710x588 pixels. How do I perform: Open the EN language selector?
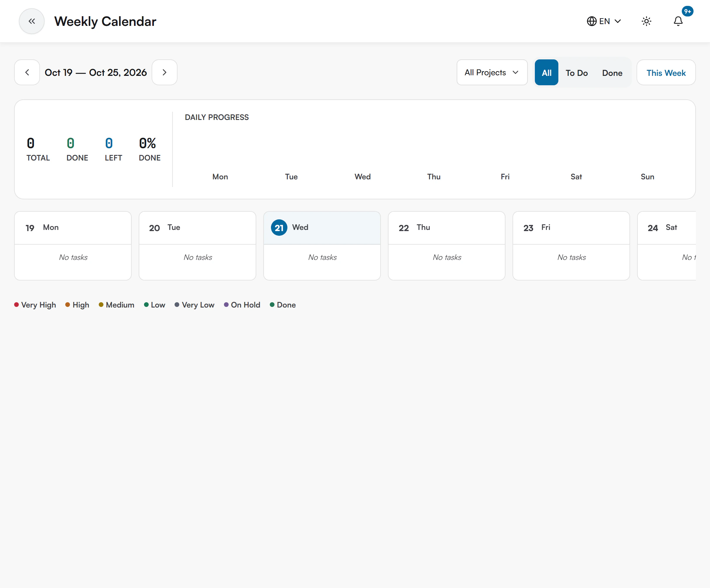tap(604, 21)
